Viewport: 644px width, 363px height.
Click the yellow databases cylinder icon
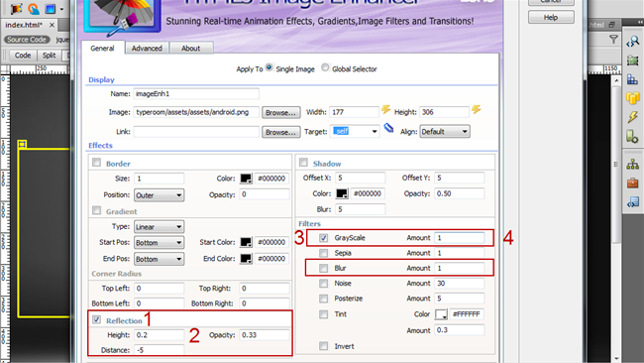[x=632, y=98]
